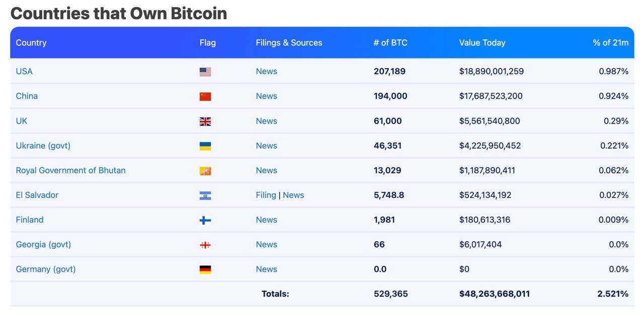Click the Finland flag icon
Image resolution: width=644 pixels, height=319 pixels.
205,220
